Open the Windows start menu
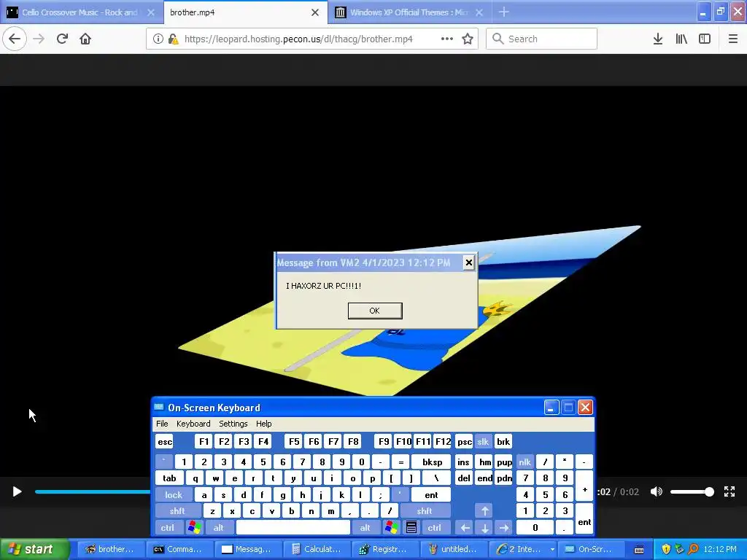 (x=34, y=549)
